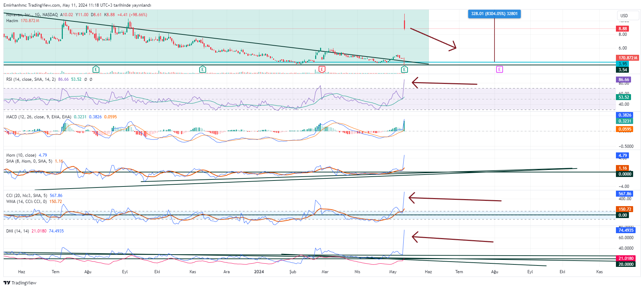
Task: Open the USD currency selector
Action: (x=628, y=15)
